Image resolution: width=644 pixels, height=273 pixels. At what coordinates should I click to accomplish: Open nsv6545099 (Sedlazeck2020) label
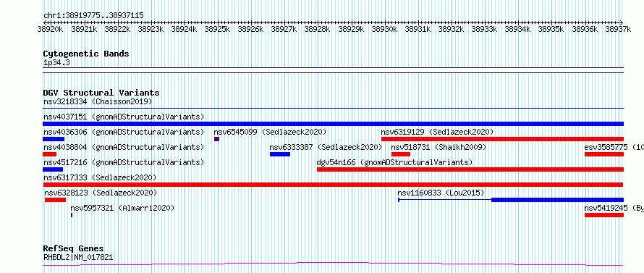click(270, 132)
